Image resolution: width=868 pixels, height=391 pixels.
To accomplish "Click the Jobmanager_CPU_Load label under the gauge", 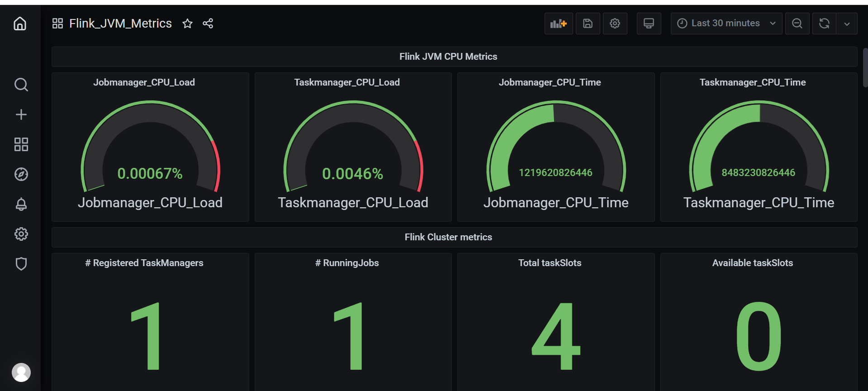I will coord(150,202).
